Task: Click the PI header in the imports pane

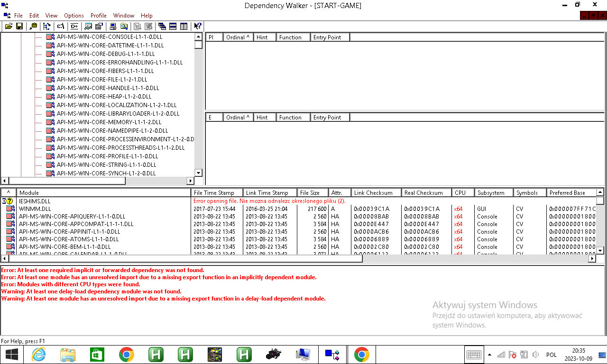Action: coord(214,37)
